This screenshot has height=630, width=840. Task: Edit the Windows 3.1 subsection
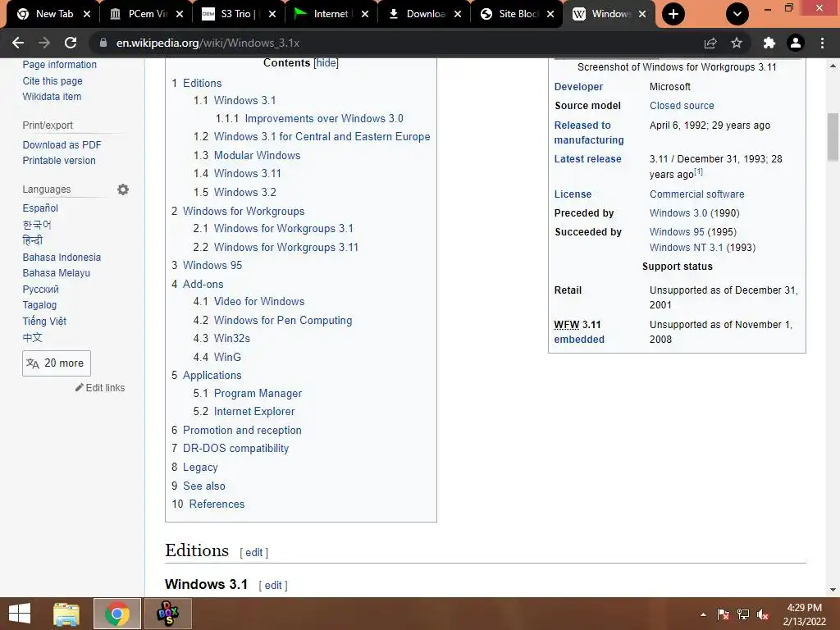(x=273, y=586)
